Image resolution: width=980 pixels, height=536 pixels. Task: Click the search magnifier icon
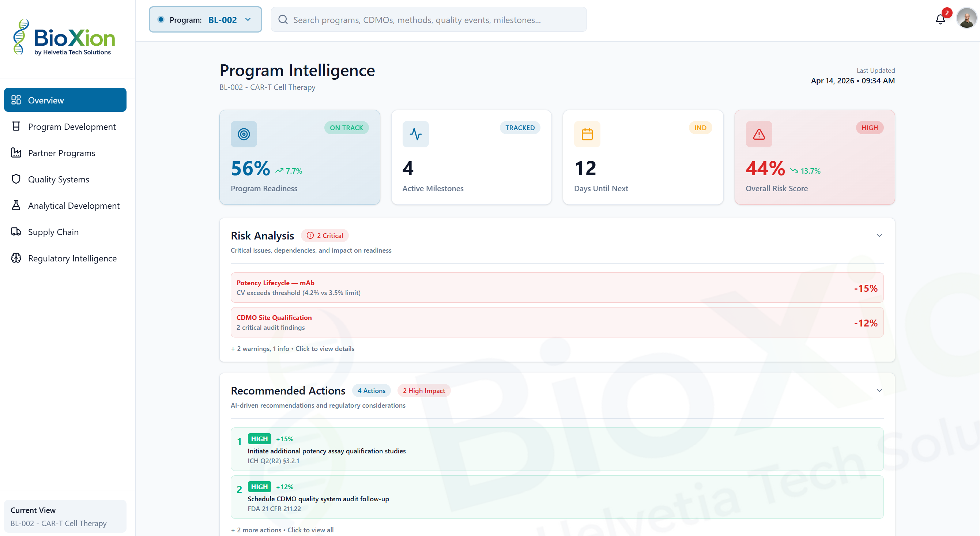tap(283, 19)
